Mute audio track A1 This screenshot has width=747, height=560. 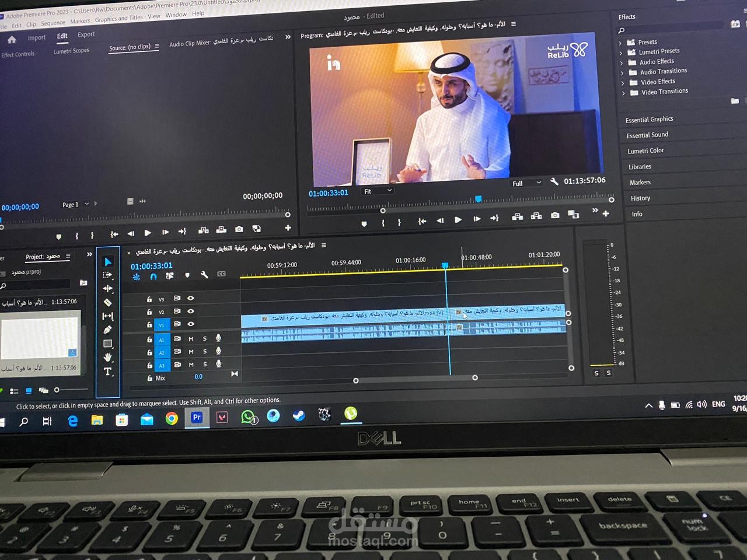(191, 338)
